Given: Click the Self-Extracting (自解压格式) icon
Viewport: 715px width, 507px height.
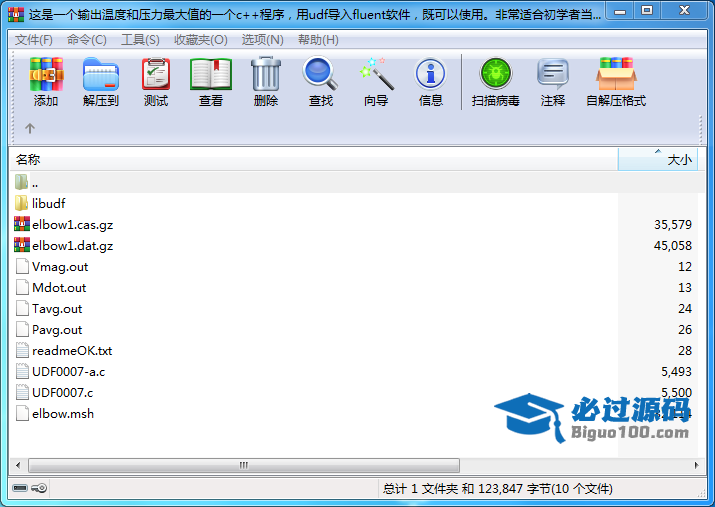Looking at the screenshot, I should click(616, 74).
